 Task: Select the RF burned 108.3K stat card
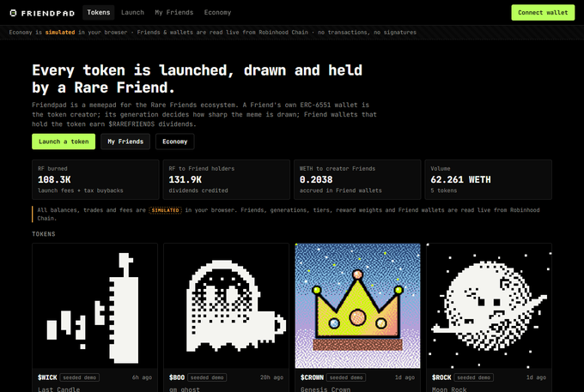coord(95,179)
